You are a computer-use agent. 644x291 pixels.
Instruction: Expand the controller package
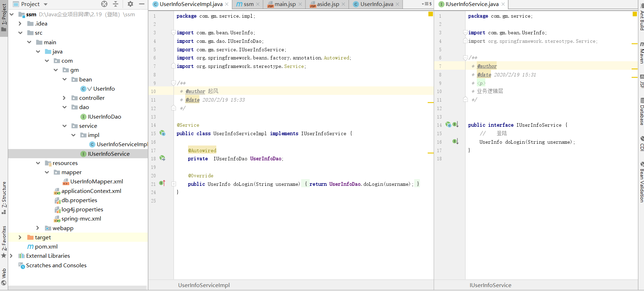click(x=64, y=98)
